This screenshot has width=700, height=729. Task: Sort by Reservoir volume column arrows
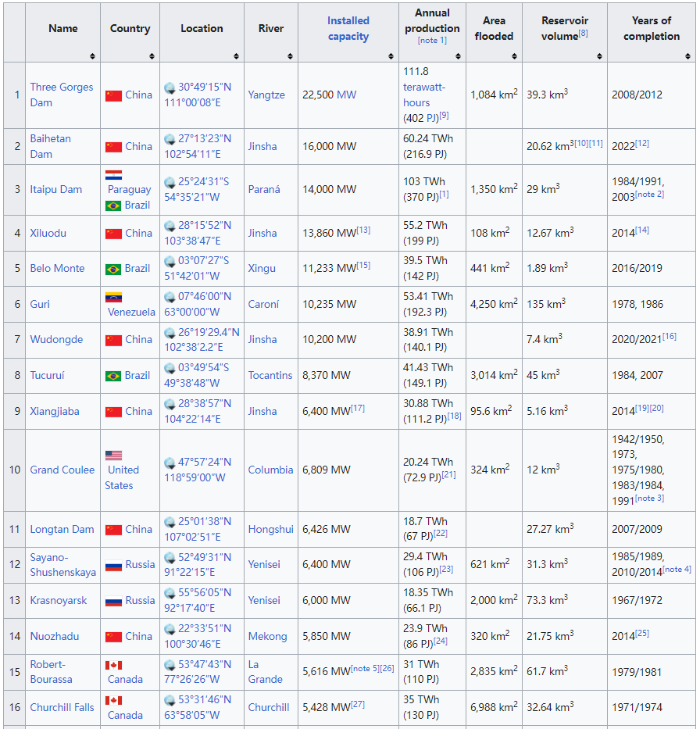coord(599,56)
